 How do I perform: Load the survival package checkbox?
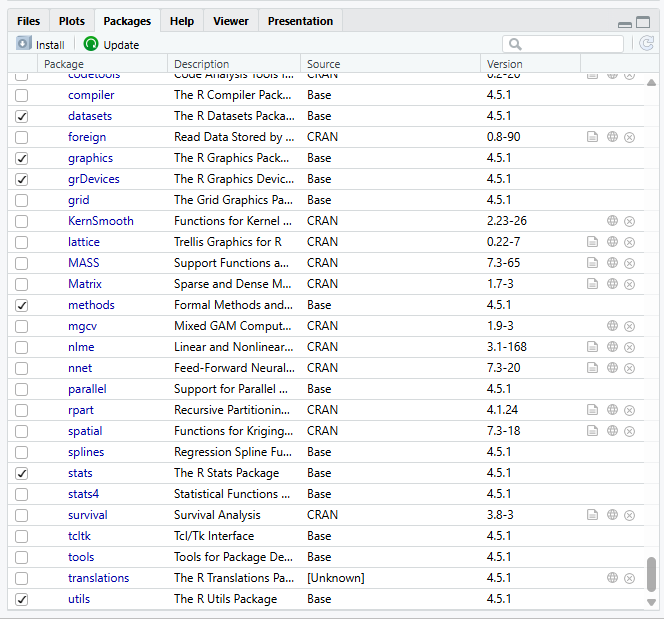click(22, 515)
